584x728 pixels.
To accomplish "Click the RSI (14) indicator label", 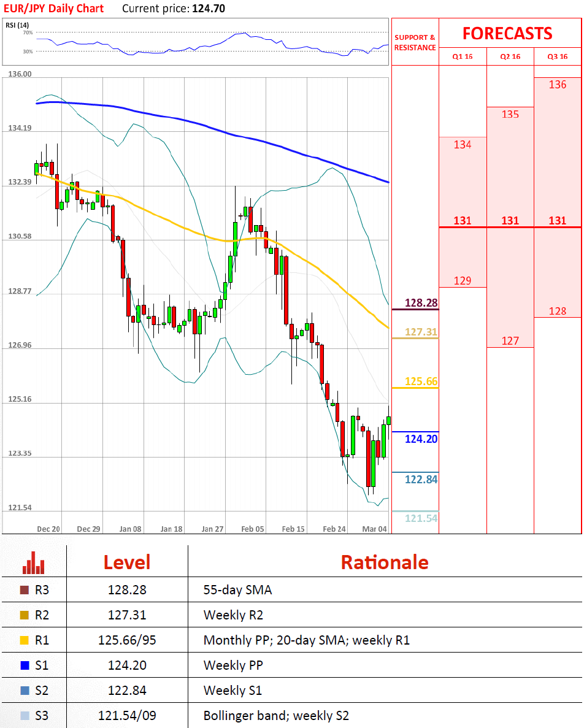I will click(17, 25).
